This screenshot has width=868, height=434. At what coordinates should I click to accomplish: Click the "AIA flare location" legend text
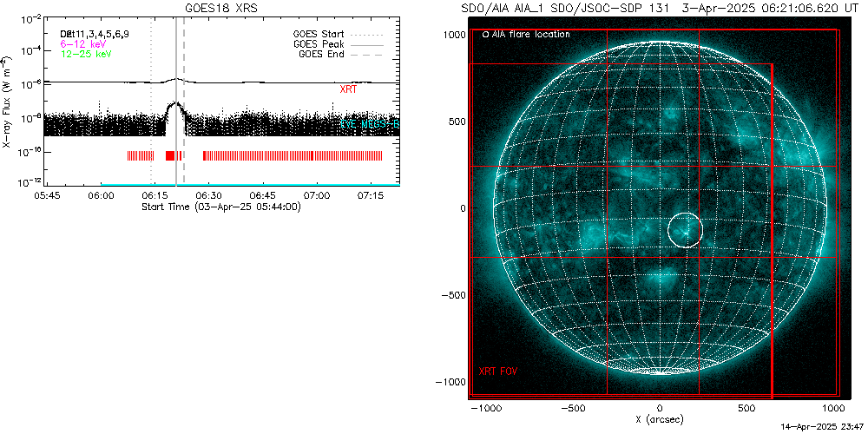coord(531,35)
